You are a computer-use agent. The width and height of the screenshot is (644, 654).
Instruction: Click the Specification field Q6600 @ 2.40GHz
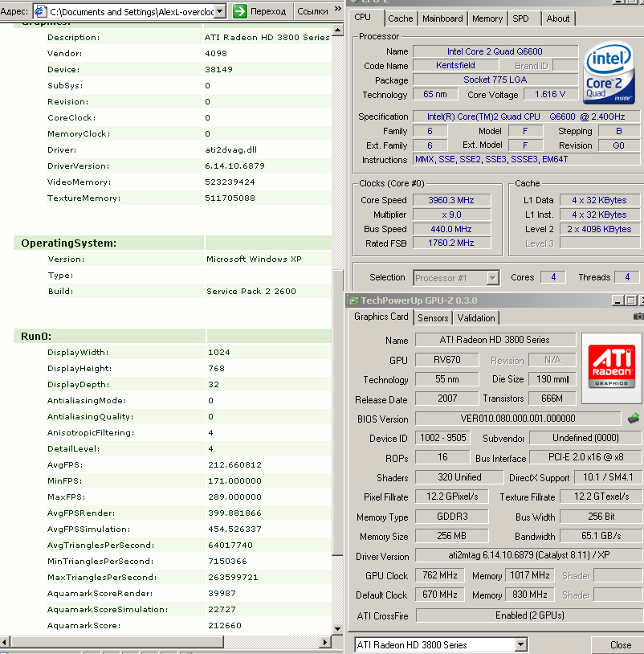(x=527, y=116)
